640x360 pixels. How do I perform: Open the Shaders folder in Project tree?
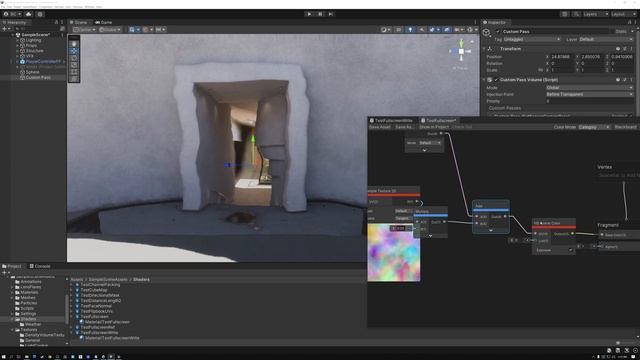point(28,319)
